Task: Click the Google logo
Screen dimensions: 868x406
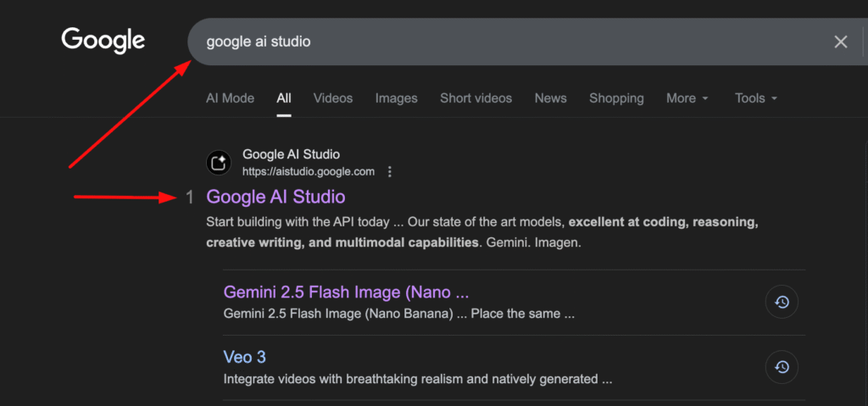Action: (x=103, y=40)
